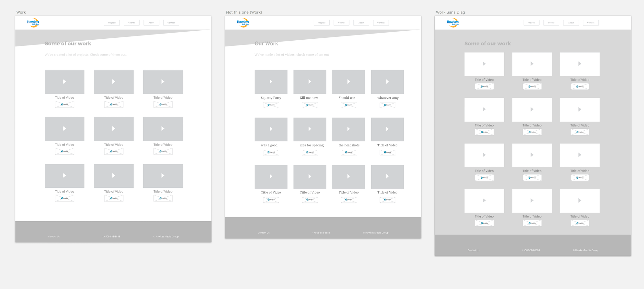Click Projects button in Not this one artboard

pos(322,23)
